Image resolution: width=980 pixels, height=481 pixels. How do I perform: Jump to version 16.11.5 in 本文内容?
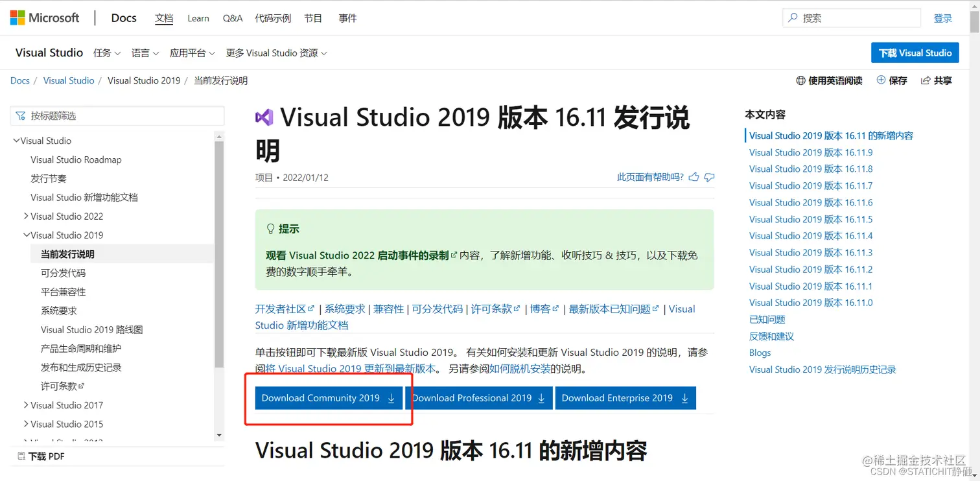click(811, 219)
